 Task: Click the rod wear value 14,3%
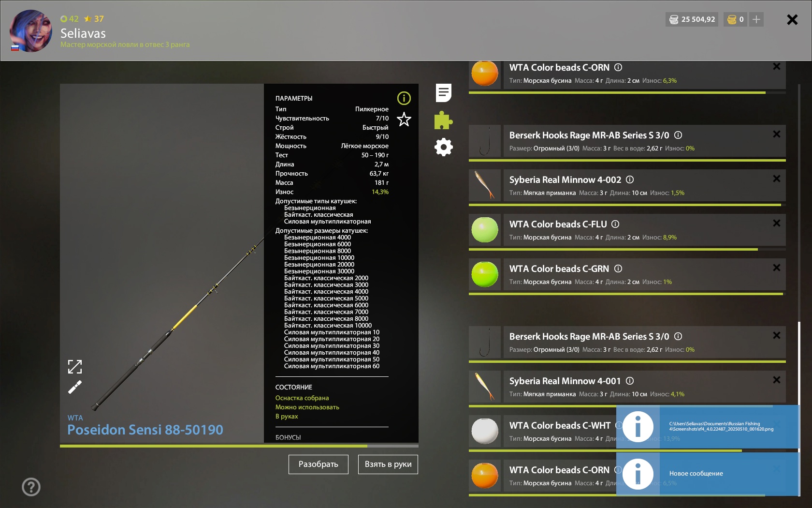[x=380, y=192]
